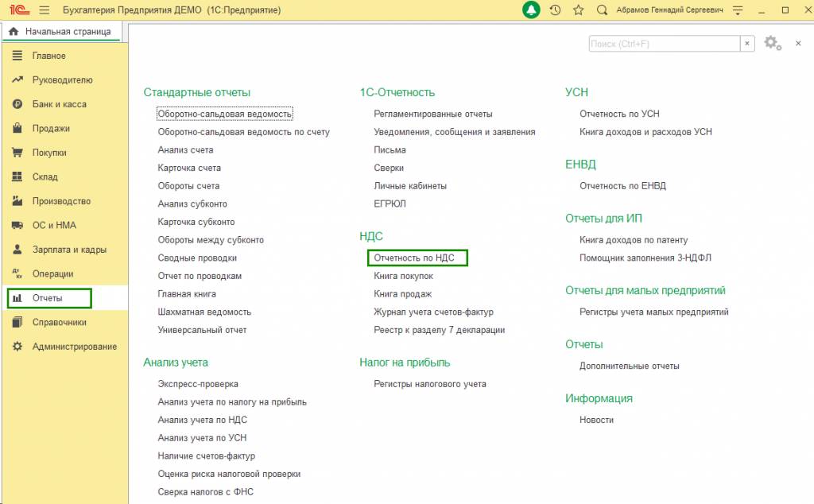Open Анализ счета report
Screen dimensions: 814x504
click(x=185, y=149)
